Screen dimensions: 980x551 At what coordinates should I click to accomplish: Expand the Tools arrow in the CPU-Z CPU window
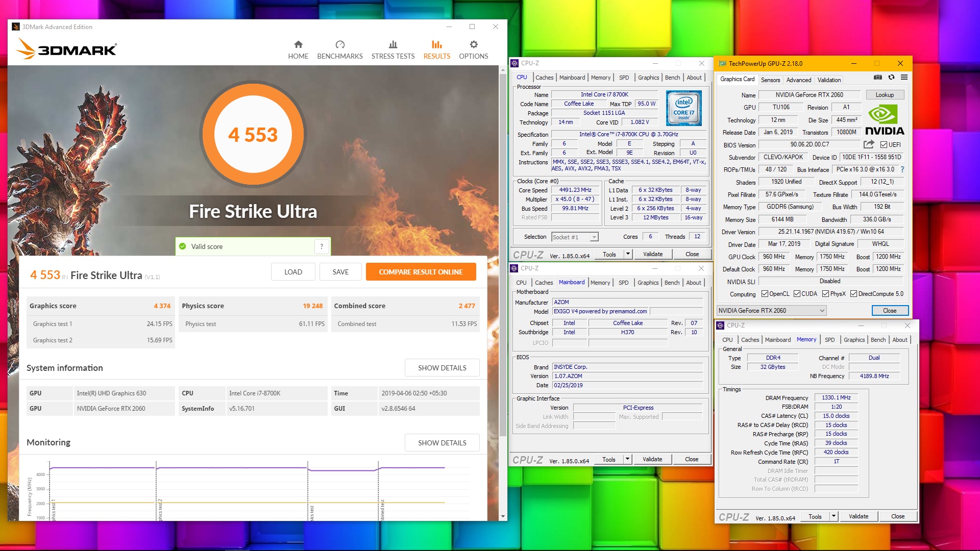(x=628, y=254)
